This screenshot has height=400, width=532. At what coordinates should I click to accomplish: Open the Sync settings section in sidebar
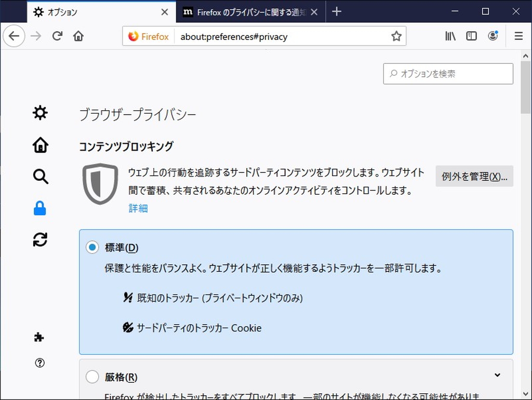40,239
